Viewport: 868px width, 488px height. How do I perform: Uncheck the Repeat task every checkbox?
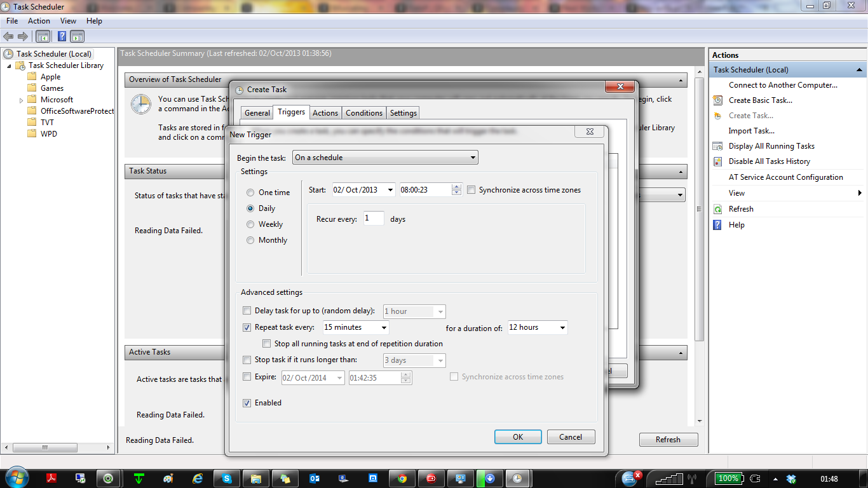pyautogui.click(x=247, y=327)
